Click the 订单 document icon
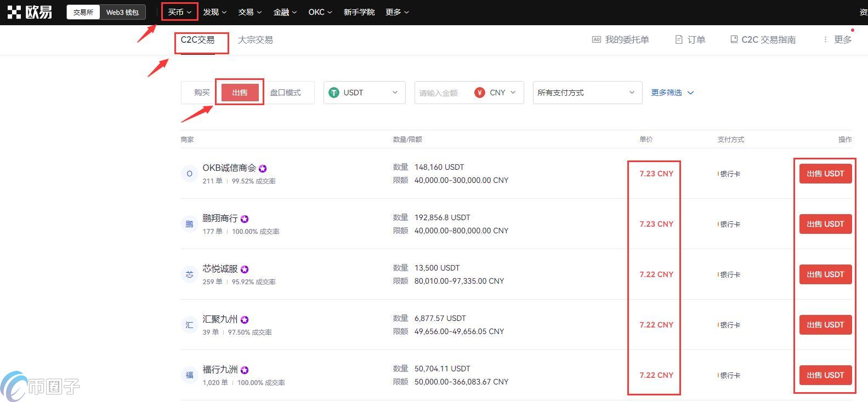The image size is (868, 402). (x=679, y=39)
